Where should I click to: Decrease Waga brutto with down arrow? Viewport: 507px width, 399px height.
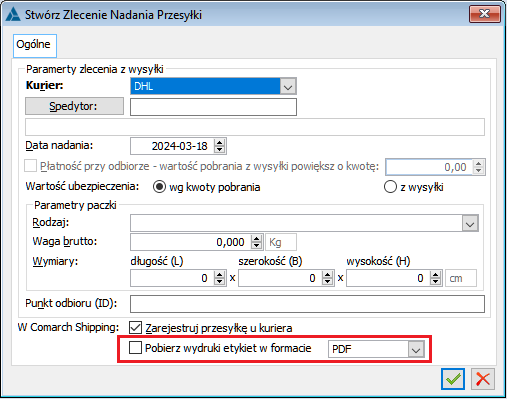pyautogui.click(x=256, y=245)
